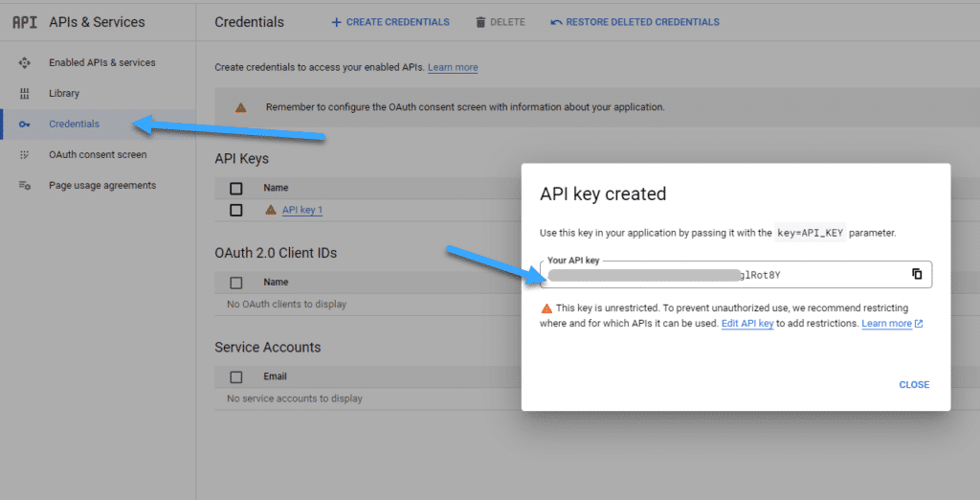
Task: Click the restore arrow icon
Action: pyautogui.click(x=556, y=23)
